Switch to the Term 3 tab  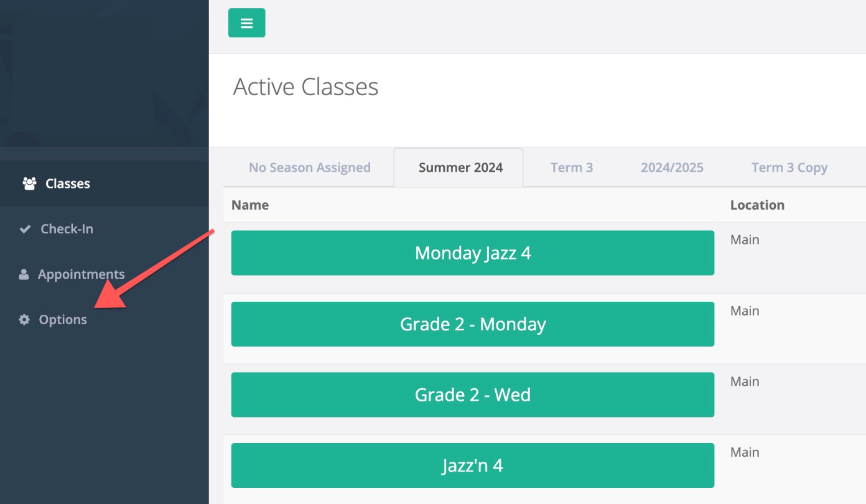[572, 167]
